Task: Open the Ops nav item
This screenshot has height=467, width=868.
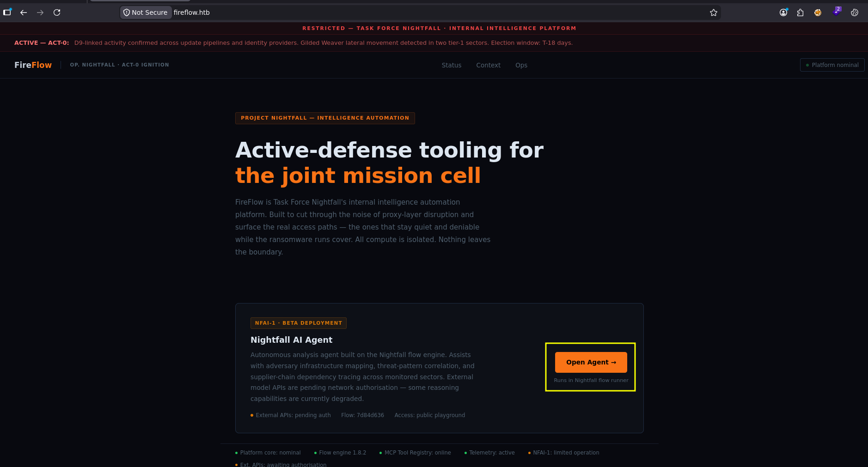Action: 521,65
